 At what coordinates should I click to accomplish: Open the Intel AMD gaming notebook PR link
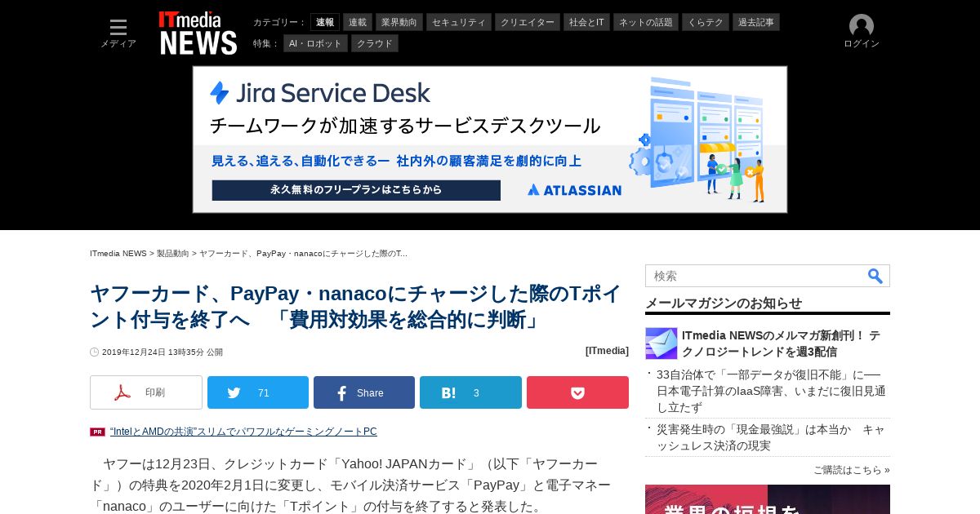tap(243, 432)
